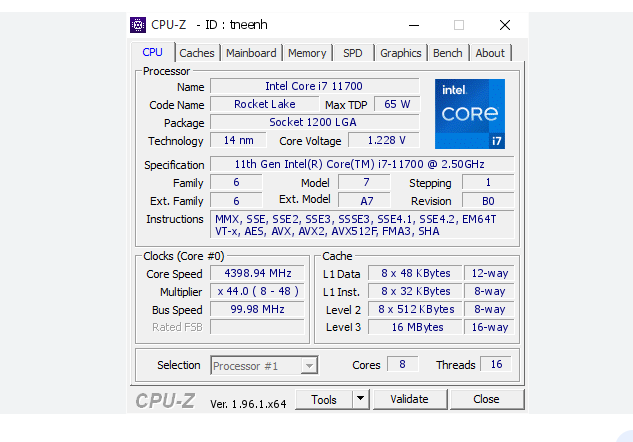Click the Ver. 1.96.1.x64 version text
The image size is (633, 442).
tap(248, 404)
